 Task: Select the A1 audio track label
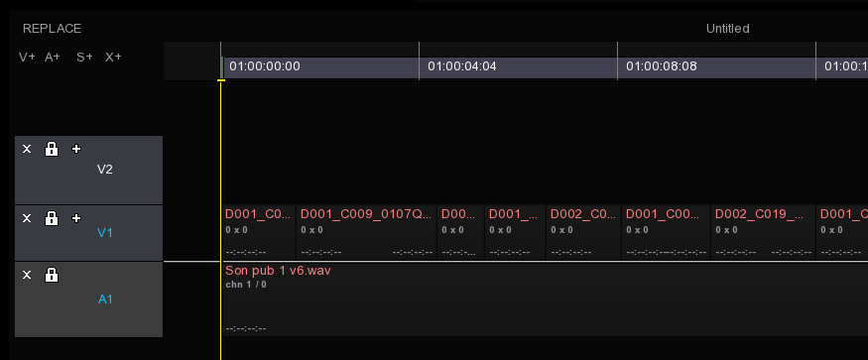pyautogui.click(x=105, y=300)
